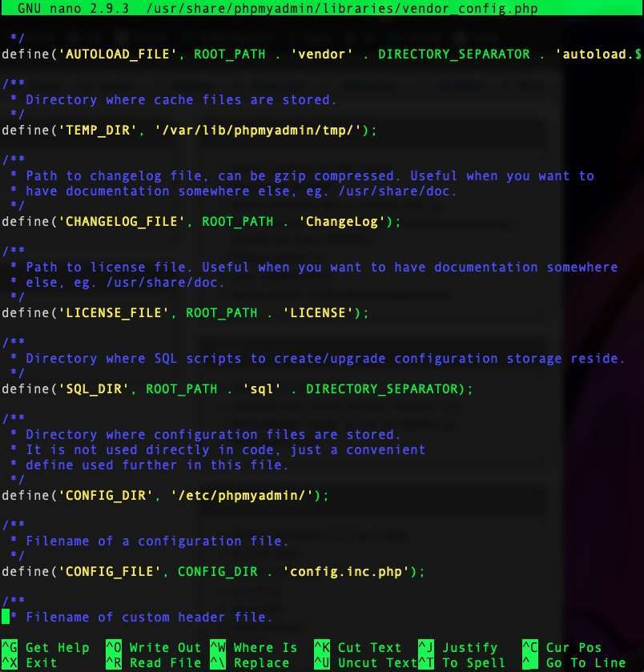
Task: Click the '/var/lib/phpmyadmin/tmp/' path string
Action: tap(258, 130)
